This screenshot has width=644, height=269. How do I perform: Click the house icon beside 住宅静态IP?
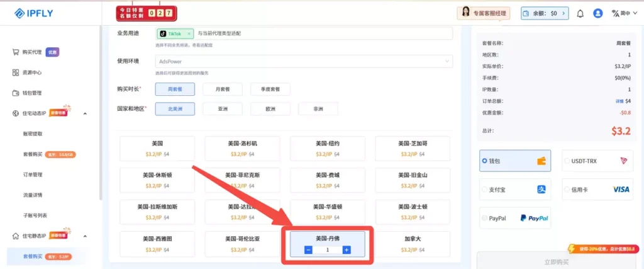point(16,236)
